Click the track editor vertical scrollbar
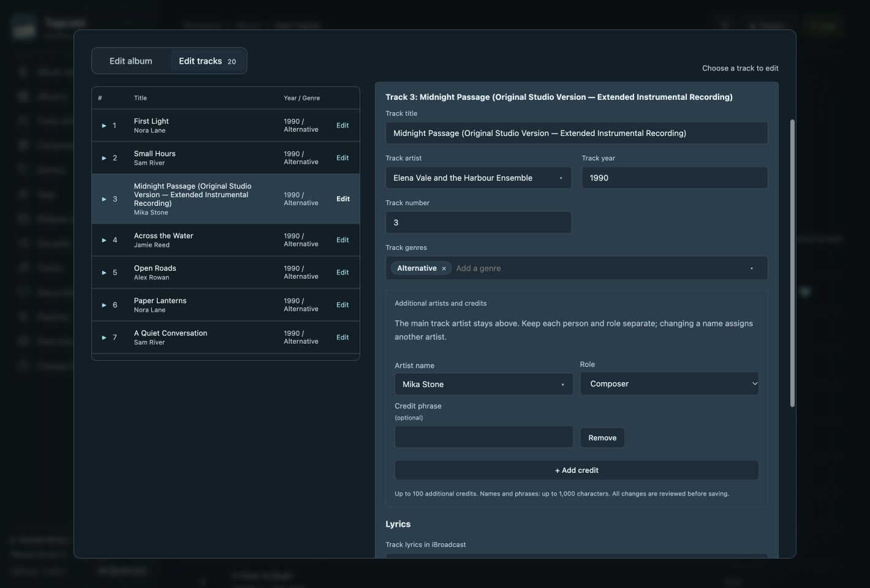 coord(792,263)
